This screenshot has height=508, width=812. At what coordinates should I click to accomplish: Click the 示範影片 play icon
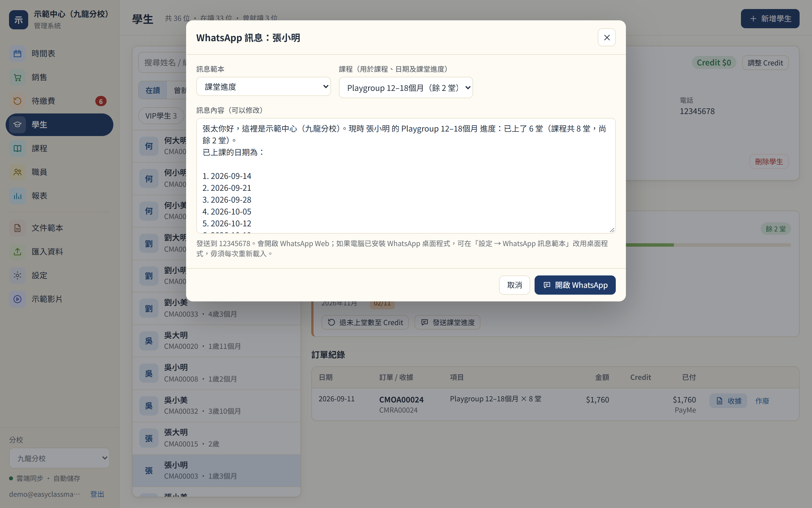click(17, 299)
